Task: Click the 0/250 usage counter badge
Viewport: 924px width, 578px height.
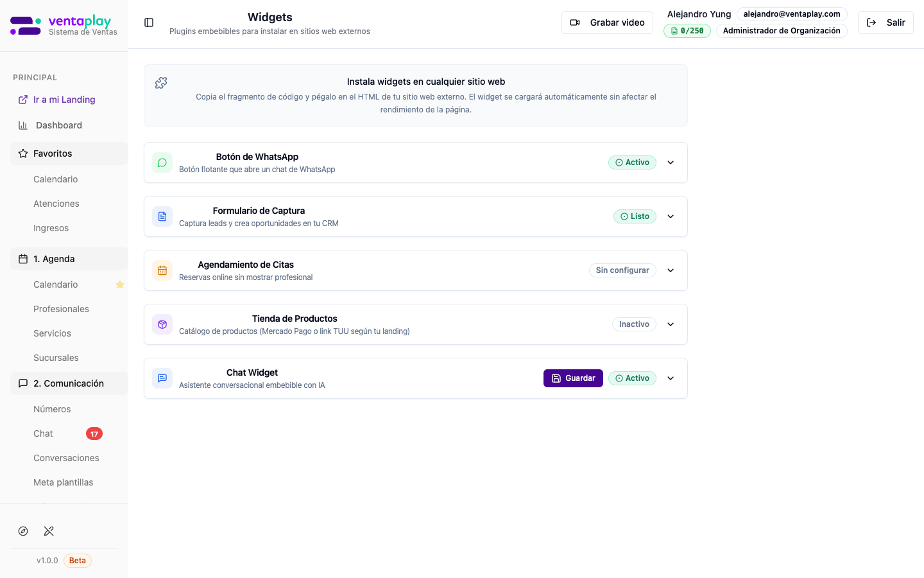Action: pos(687,31)
